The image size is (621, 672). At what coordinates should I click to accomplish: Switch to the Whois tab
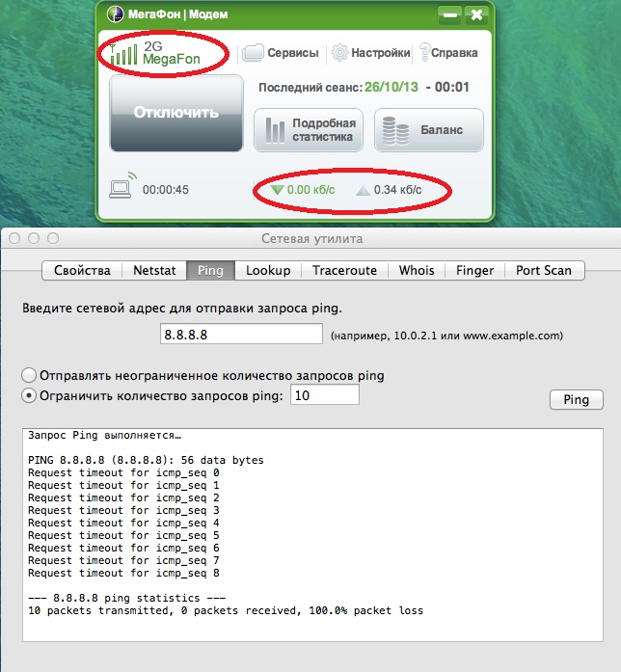click(x=417, y=270)
